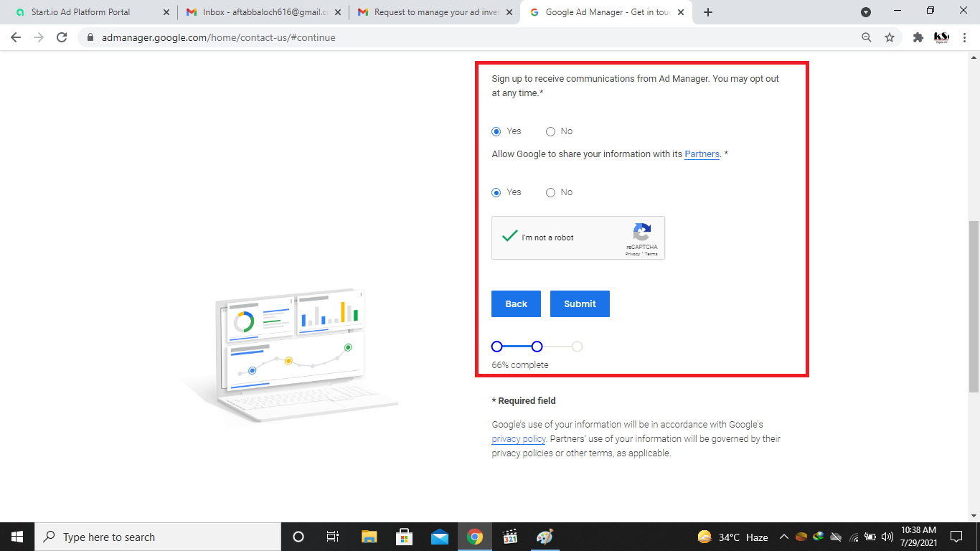Click the volume speaker icon in the tray
Screen dimensions: 980x551
(887, 537)
